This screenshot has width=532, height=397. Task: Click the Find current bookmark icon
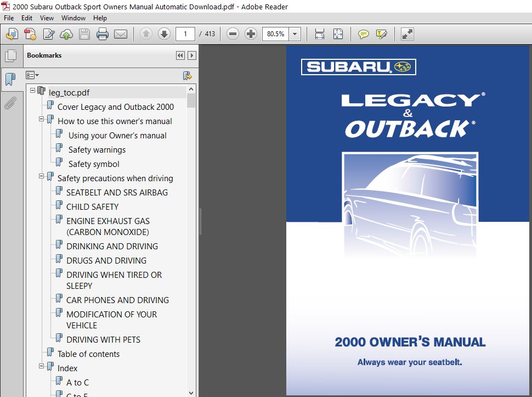pos(187,75)
